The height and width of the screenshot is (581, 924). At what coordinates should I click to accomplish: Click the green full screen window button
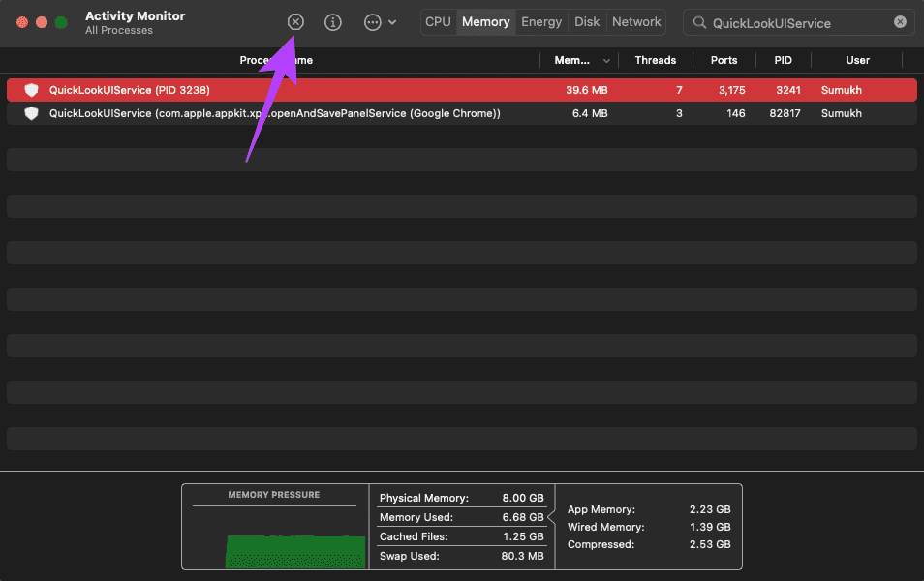click(61, 22)
